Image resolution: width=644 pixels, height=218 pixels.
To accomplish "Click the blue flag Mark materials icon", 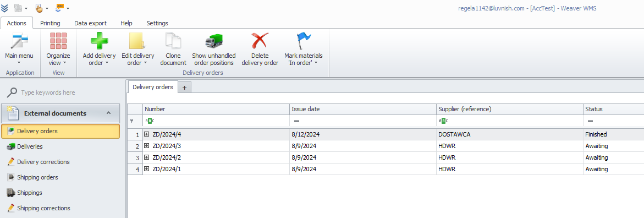I will (304, 41).
